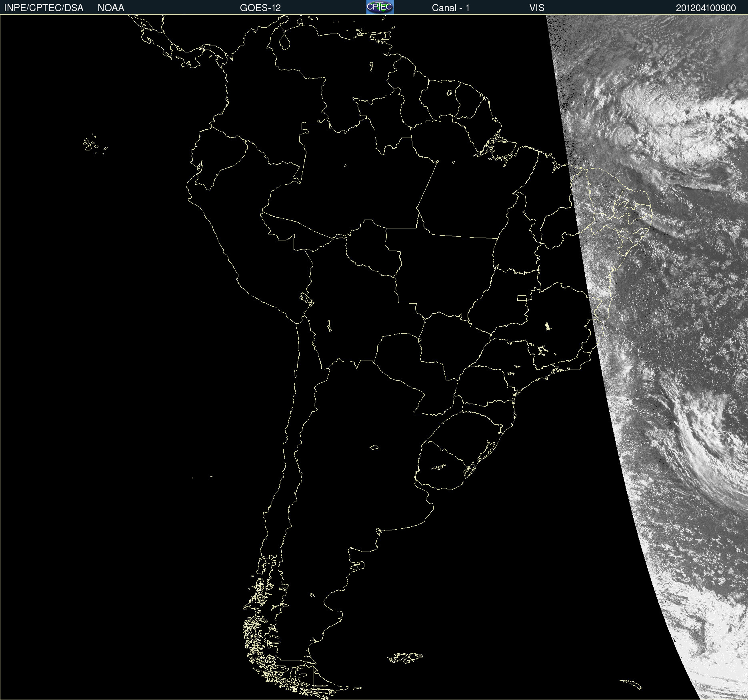Click the NOAA label in header
Screen dimensions: 748x700
[111, 8]
